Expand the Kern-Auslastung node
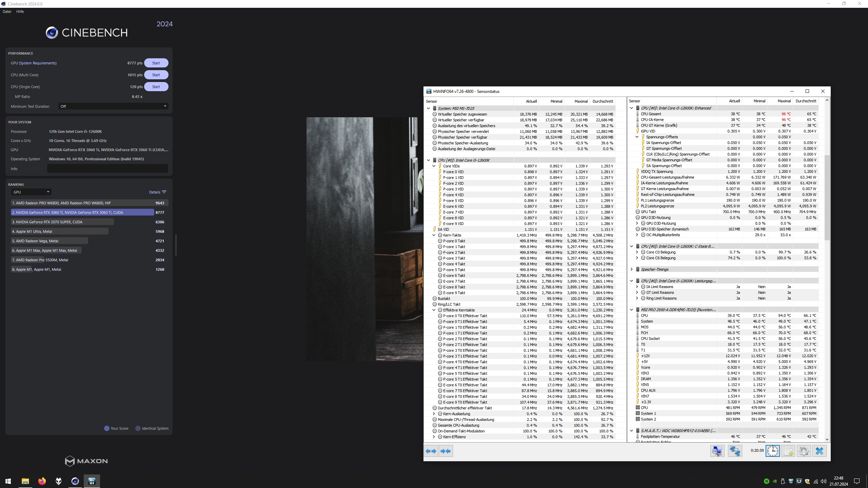 (x=434, y=414)
